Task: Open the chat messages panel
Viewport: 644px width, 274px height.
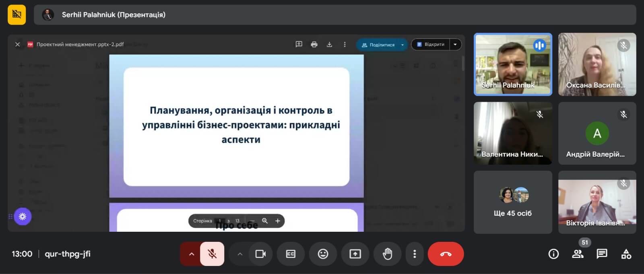Action: (x=602, y=254)
